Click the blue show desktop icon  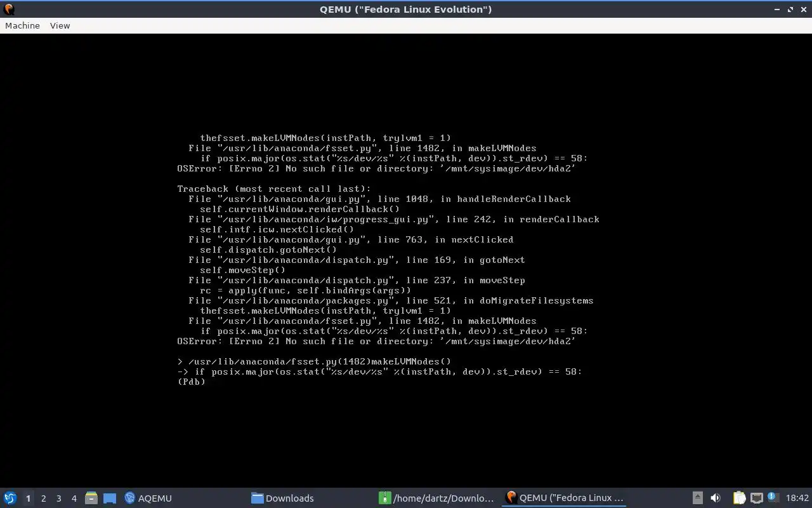point(109,498)
